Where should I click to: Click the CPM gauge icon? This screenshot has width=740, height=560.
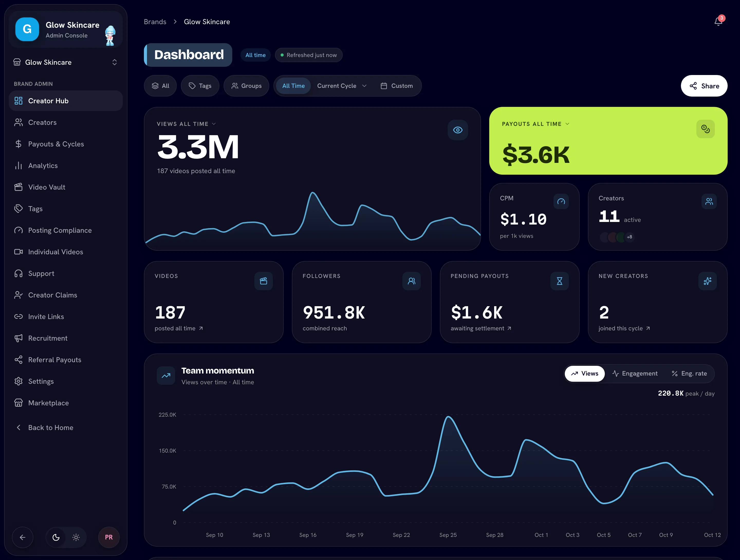[561, 201]
